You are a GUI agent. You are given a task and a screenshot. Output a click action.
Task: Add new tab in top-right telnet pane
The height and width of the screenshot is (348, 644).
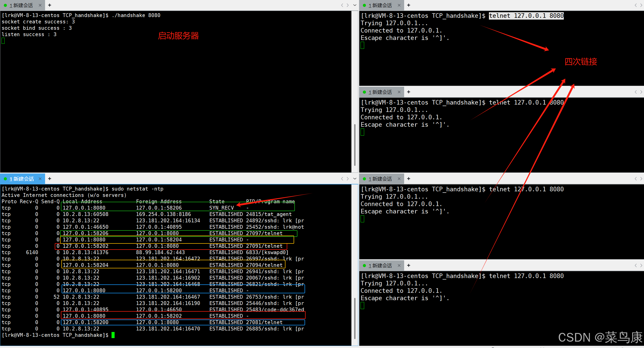click(409, 5)
